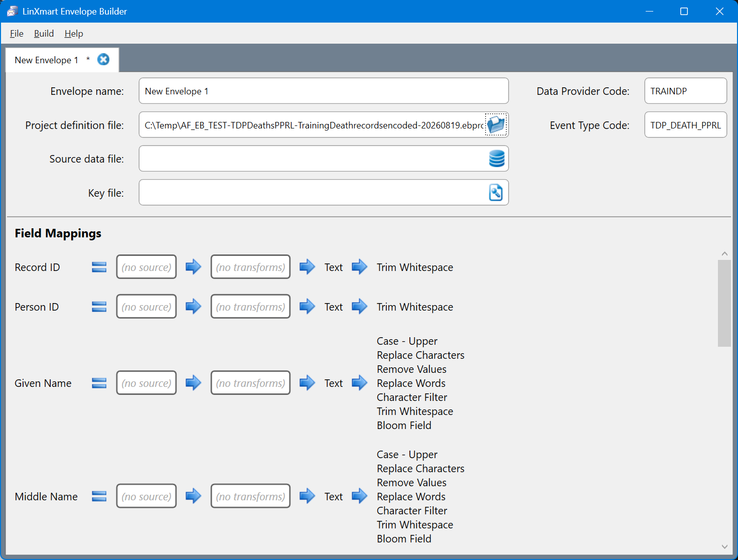Open the Build menu
Screen dimensions: 738x560
44,34
